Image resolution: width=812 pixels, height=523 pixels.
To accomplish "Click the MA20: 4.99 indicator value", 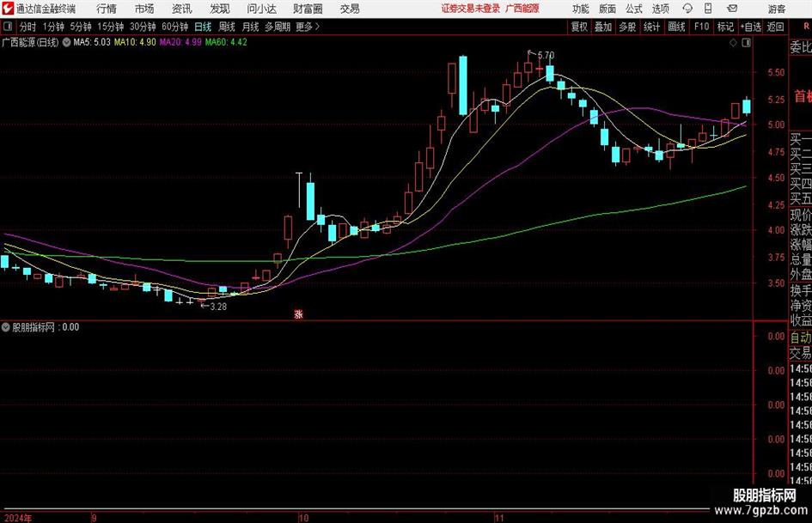I will [180, 42].
